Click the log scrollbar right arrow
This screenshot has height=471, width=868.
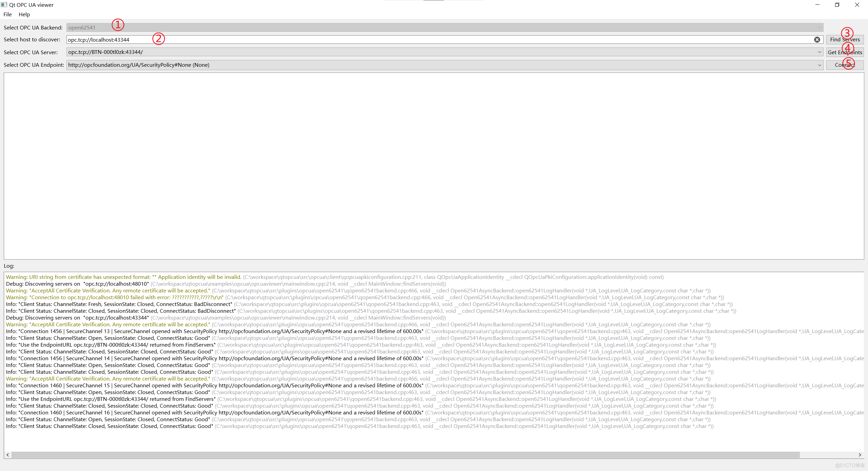coord(860,455)
